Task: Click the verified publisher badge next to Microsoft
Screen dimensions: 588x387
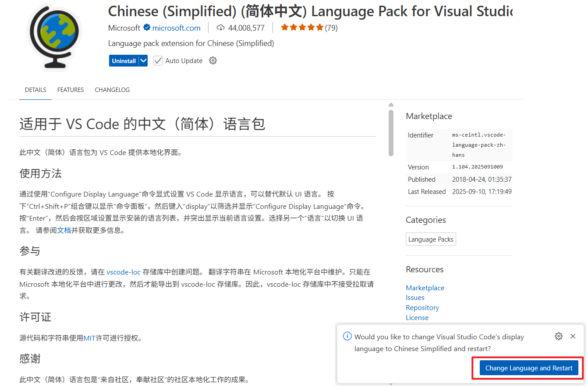Action: [147, 28]
